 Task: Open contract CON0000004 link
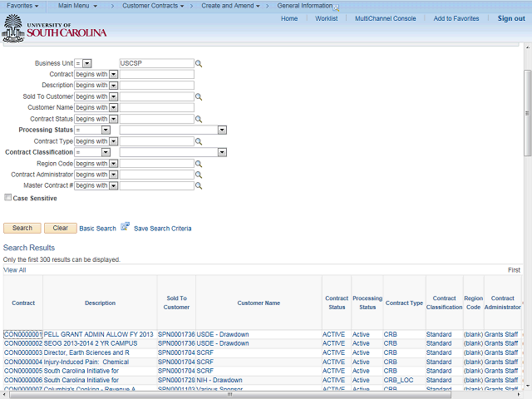coord(23,362)
